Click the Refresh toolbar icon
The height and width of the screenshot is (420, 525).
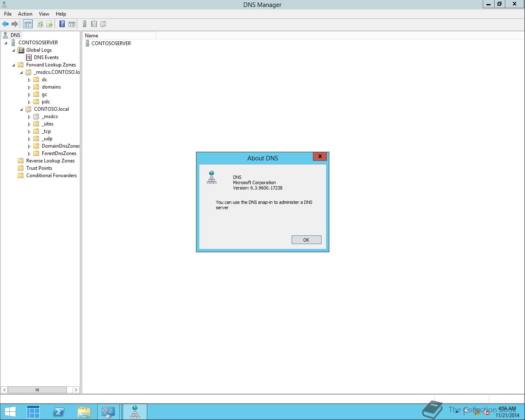coord(40,24)
